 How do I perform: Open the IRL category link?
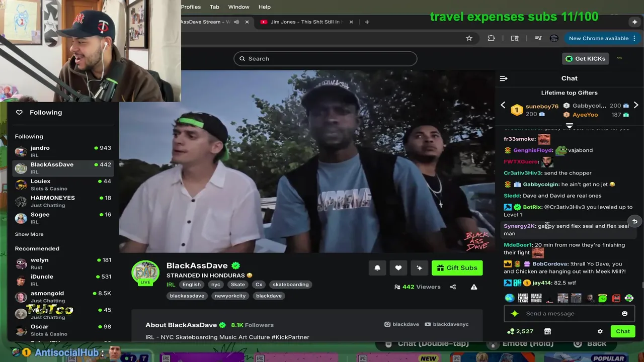coord(171,285)
